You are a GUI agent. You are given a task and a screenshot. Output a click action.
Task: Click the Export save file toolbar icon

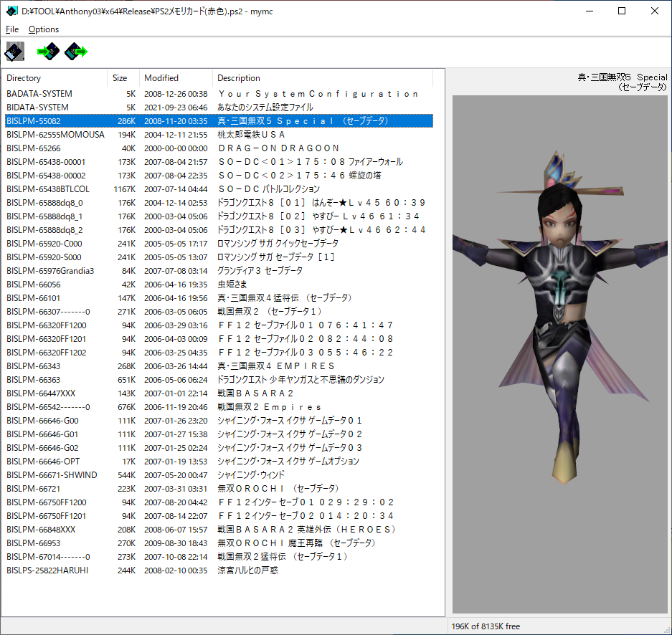(x=76, y=52)
